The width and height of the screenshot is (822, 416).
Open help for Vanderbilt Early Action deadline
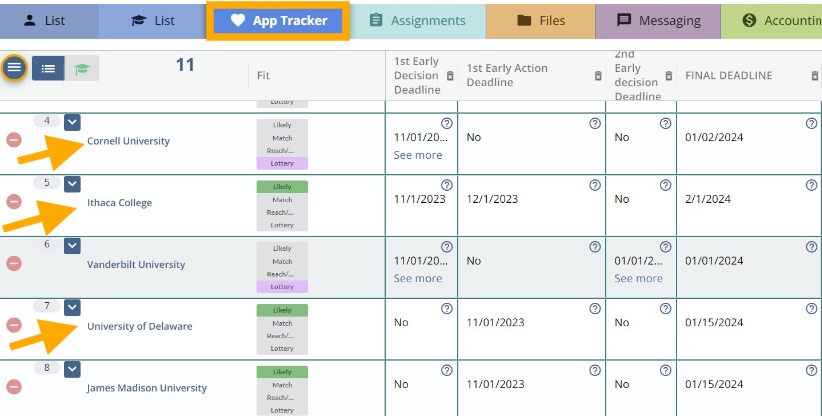595,247
